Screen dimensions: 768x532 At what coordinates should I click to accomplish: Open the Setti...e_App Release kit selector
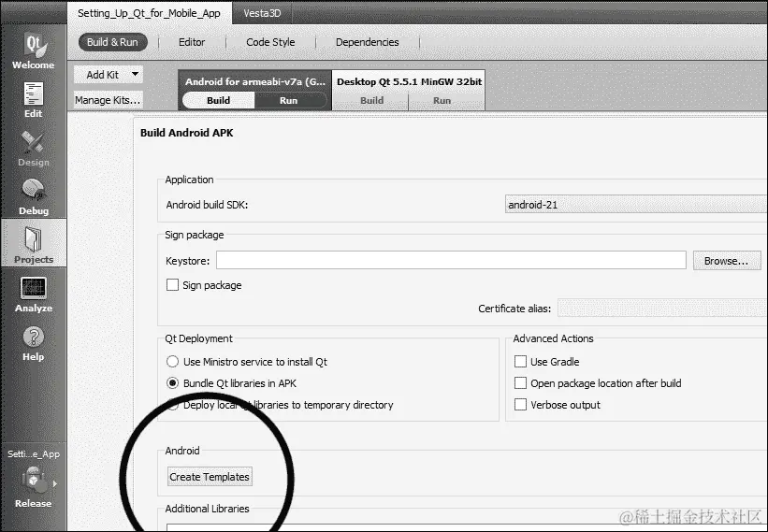pos(34,479)
